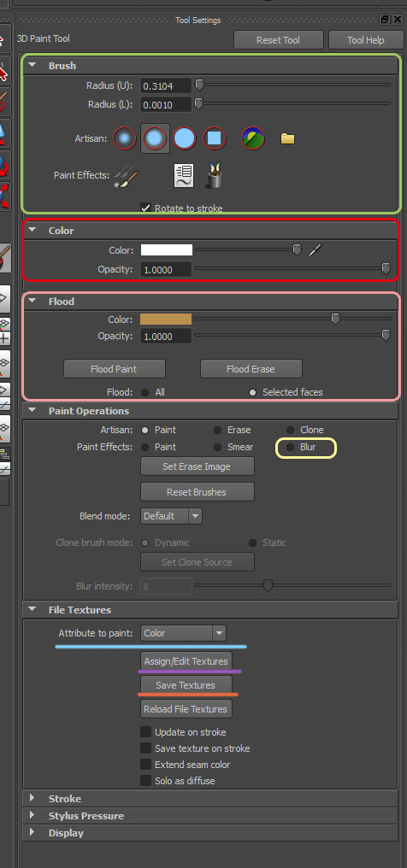
Task: Browse brush shapes with folder icon
Action: (x=287, y=138)
